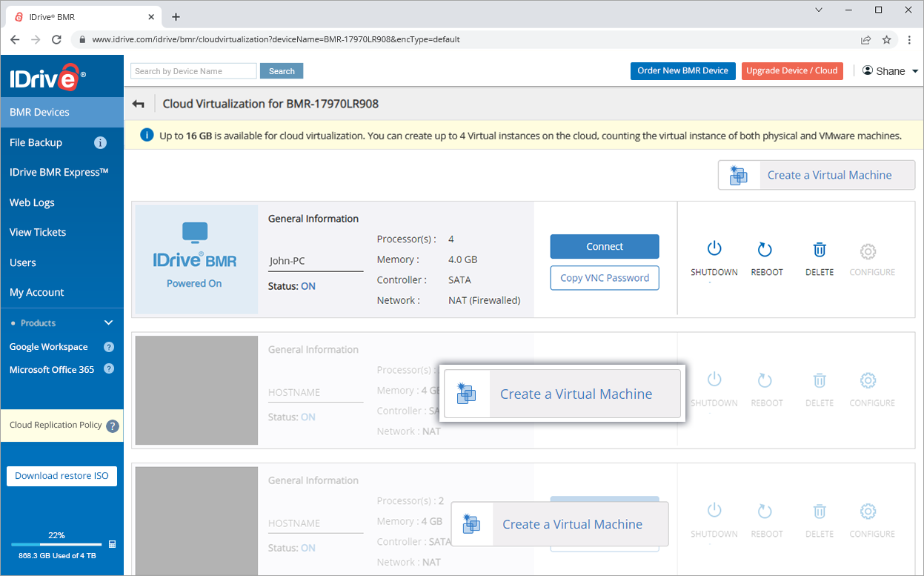Open BMR Devices in the sidebar
Screen dimensions: 924x576
(x=39, y=112)
